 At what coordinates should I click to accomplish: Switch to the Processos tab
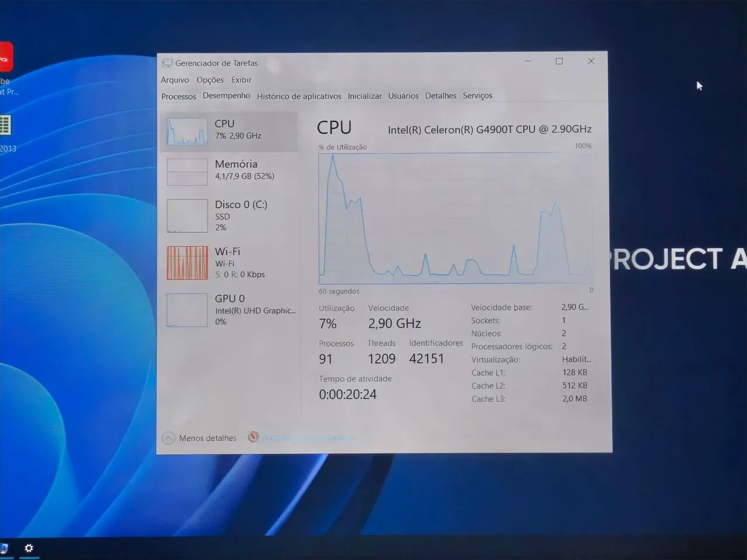click(179, 96)
